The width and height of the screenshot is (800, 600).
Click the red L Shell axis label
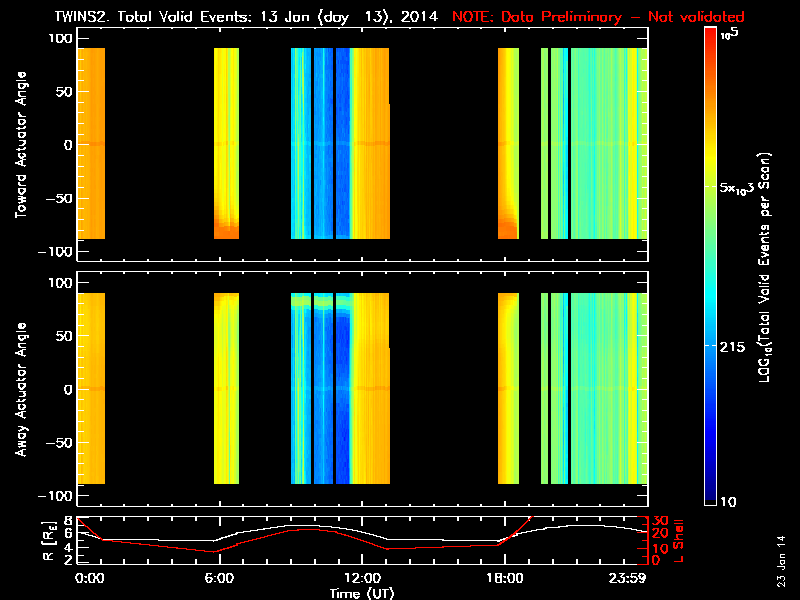678,541
